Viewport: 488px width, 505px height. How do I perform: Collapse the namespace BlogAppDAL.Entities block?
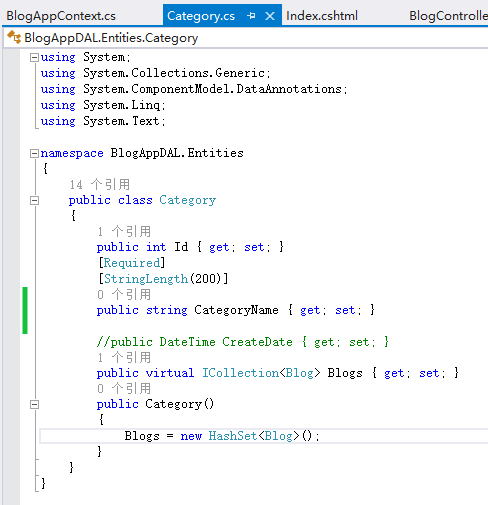point(34,154)
